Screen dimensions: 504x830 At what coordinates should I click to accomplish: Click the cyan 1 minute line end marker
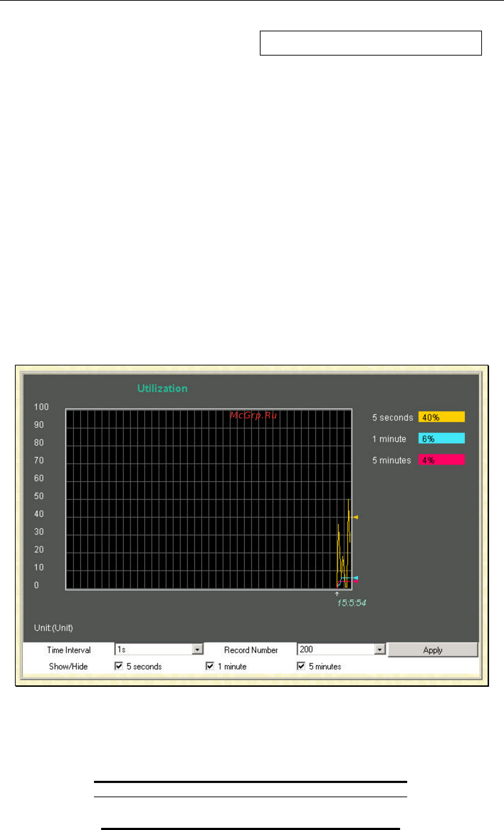pos(356,578)
